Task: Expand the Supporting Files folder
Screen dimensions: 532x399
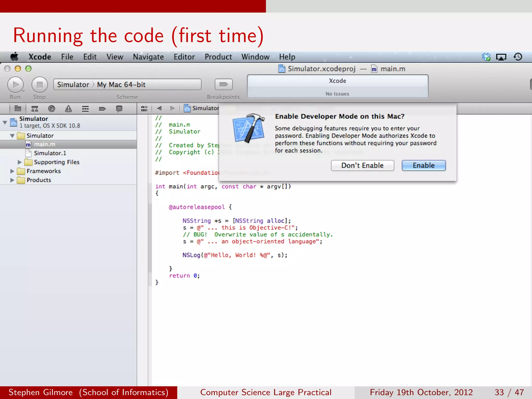Action: click(19, 162)
